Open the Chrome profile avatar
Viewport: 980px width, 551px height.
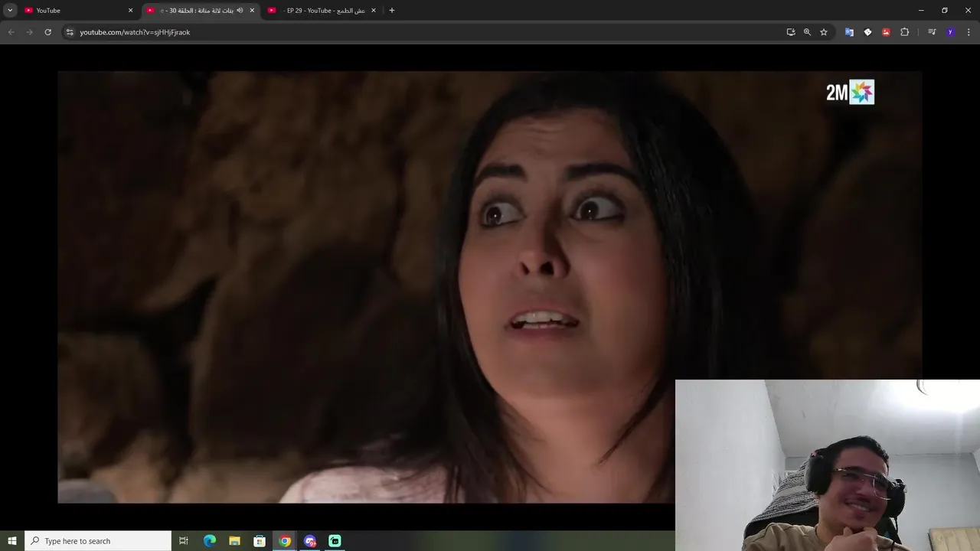click(950, 32)
